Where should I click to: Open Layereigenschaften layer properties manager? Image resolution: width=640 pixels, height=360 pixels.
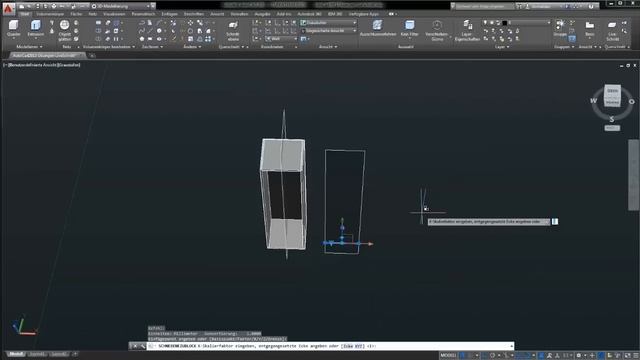467,30
